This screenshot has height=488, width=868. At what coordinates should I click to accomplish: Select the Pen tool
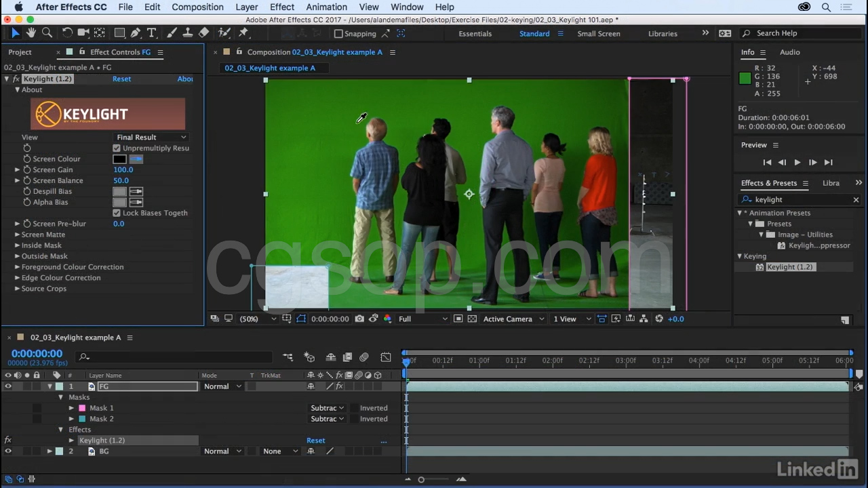(136, 33)
